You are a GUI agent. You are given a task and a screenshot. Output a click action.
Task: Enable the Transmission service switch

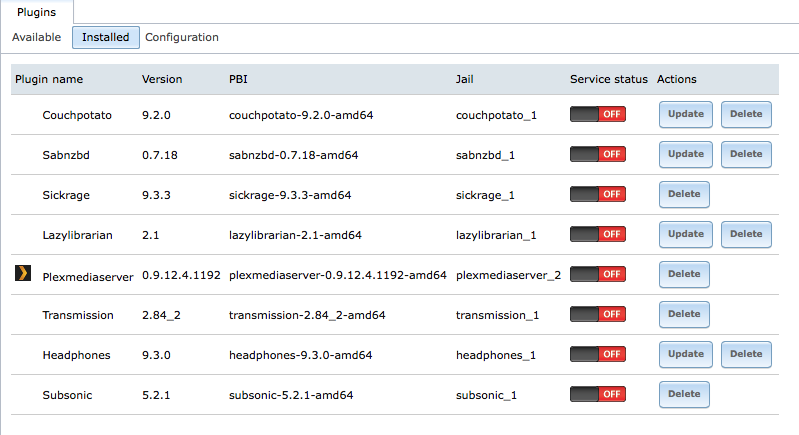point(598,314)
